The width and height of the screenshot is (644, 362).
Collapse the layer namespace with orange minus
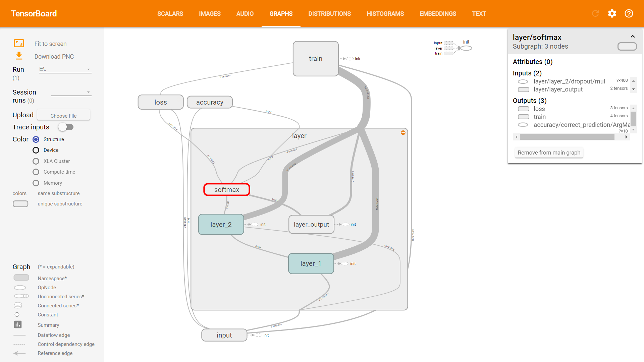pos(403,133)
